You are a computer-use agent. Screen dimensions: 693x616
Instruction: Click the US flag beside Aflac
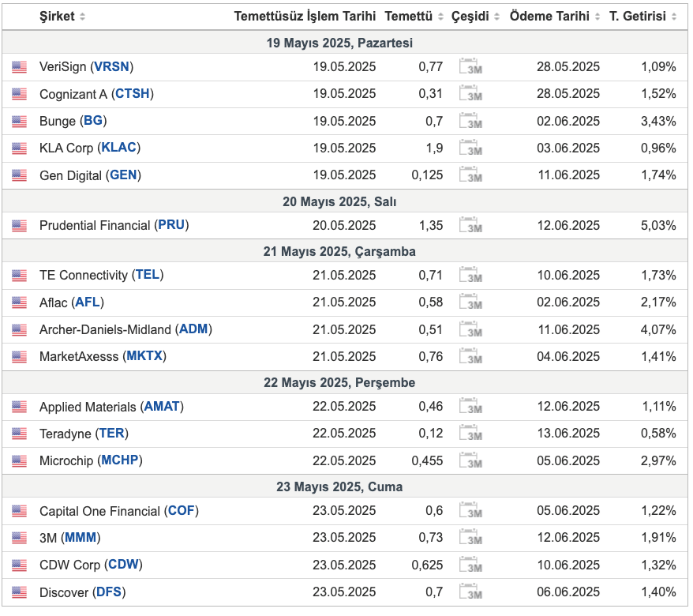point(20,302)
